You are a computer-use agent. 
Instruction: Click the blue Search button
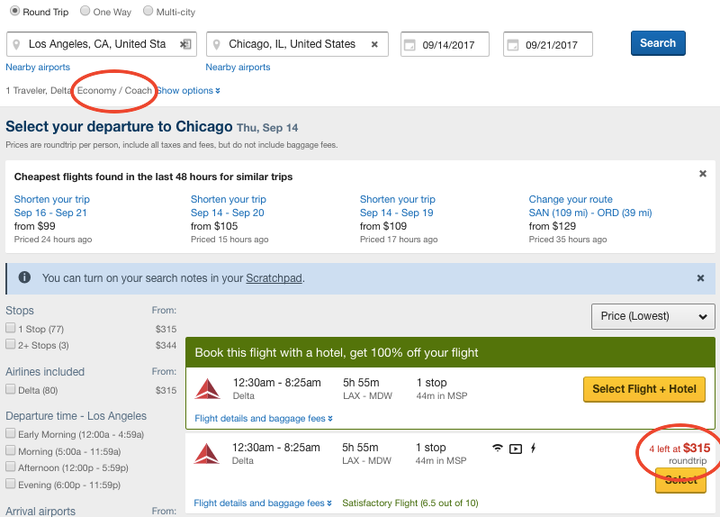pos(658,43)
